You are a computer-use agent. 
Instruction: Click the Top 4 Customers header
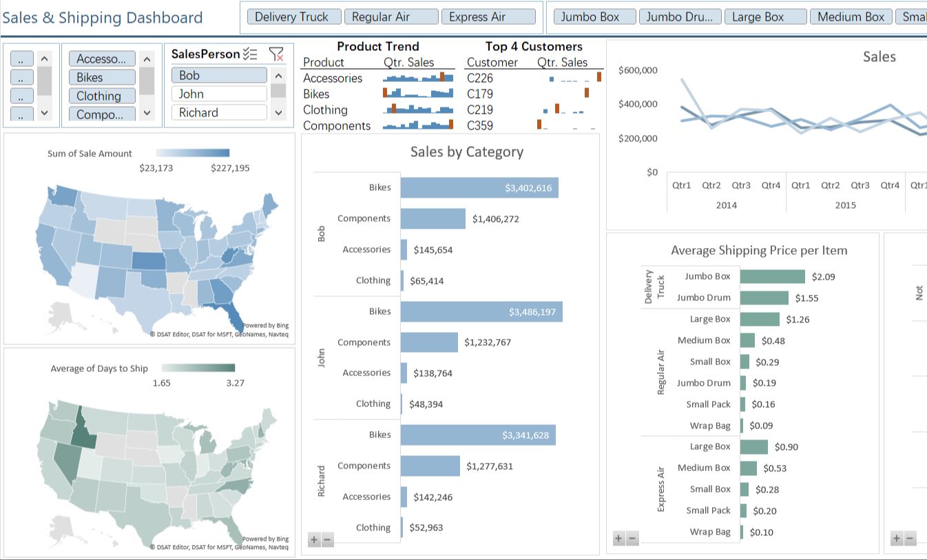coord(534,46)
